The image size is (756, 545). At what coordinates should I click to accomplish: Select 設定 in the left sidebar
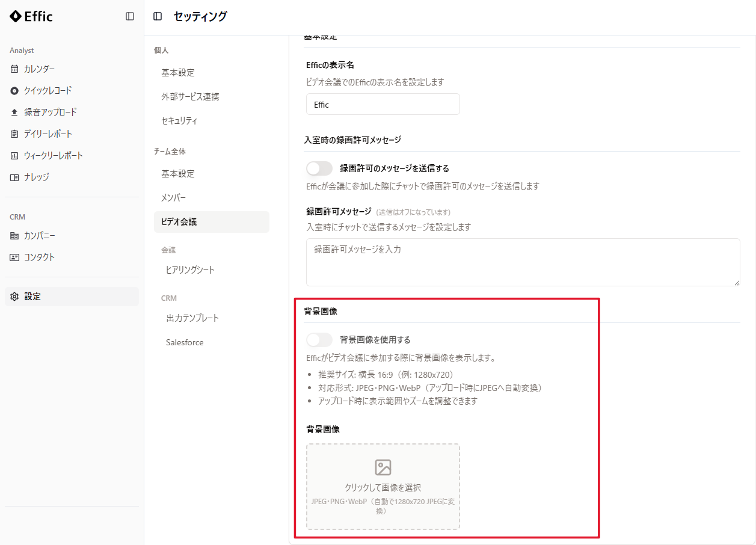click(x=72, y=297)
